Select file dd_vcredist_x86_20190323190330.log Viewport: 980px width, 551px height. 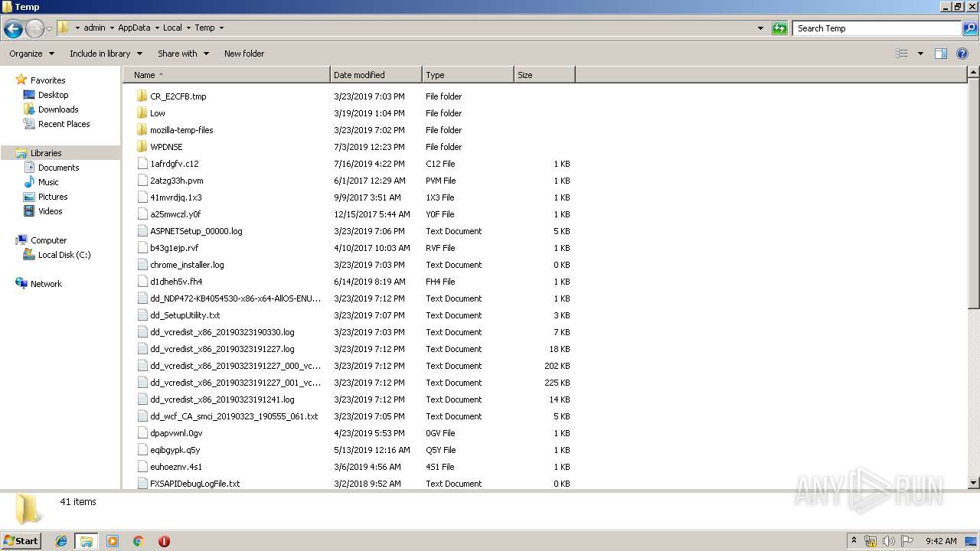(222, 332)
